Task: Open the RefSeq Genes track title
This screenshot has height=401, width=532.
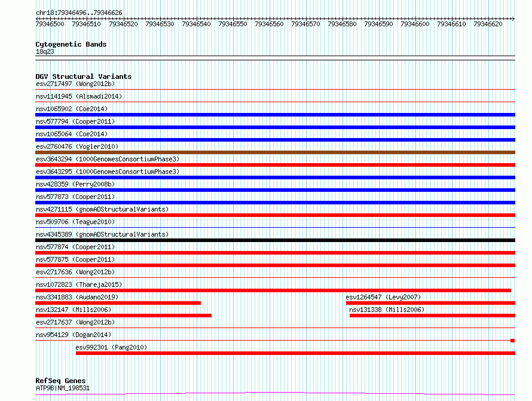Action: tap(60, 381)
